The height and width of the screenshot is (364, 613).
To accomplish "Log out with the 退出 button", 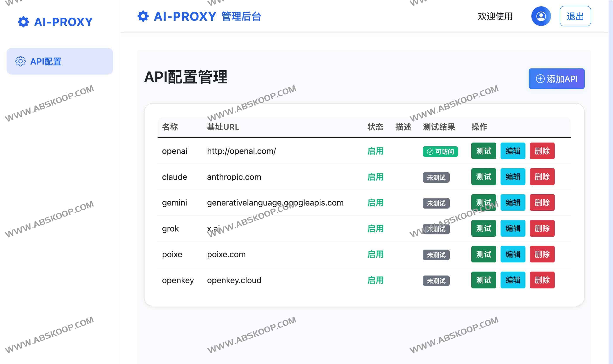I will point(575,16).
